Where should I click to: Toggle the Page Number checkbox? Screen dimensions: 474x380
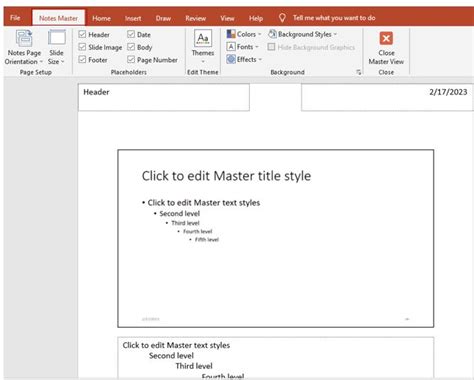[x=131, y=60]
